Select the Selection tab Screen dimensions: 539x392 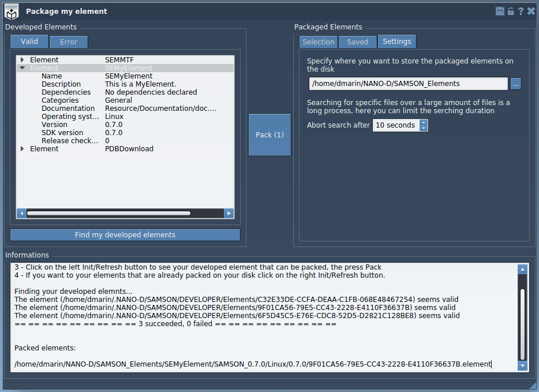[319, 41]
